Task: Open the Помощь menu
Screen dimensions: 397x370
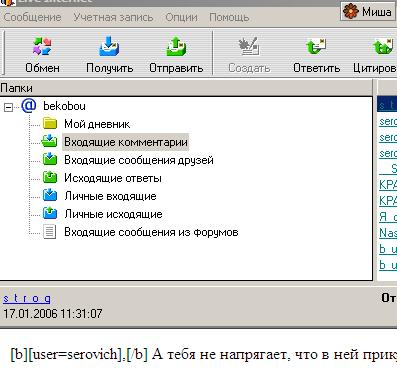Action: pyautogui.click(x=229, y=17)
